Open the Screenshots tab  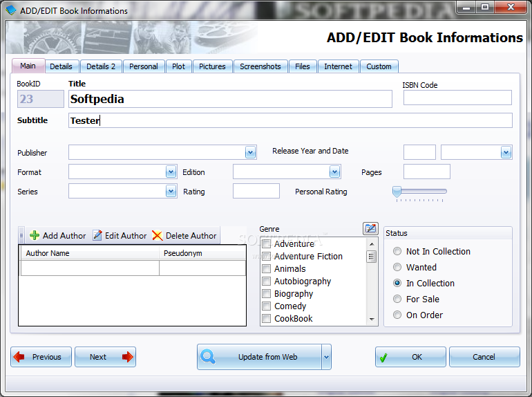(260, 66)
